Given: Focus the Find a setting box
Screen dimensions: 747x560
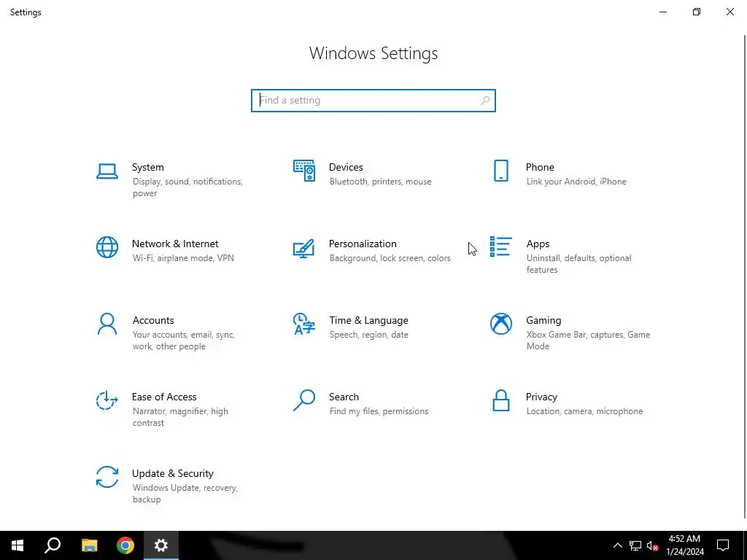Looking at the screenshot, I should coord(373,101).
